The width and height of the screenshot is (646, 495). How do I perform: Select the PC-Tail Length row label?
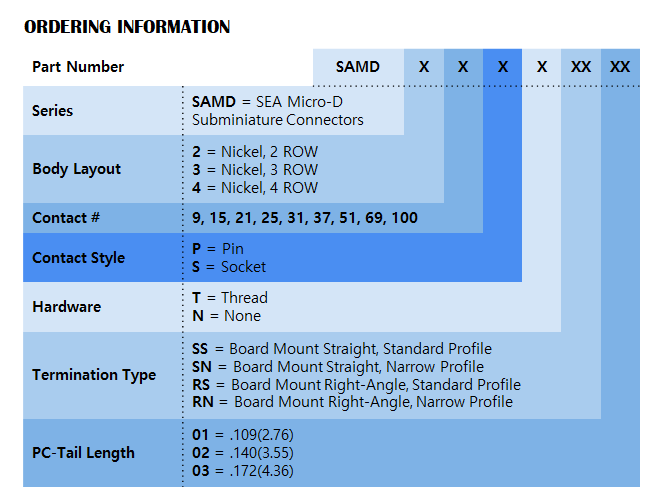point(83,453)
